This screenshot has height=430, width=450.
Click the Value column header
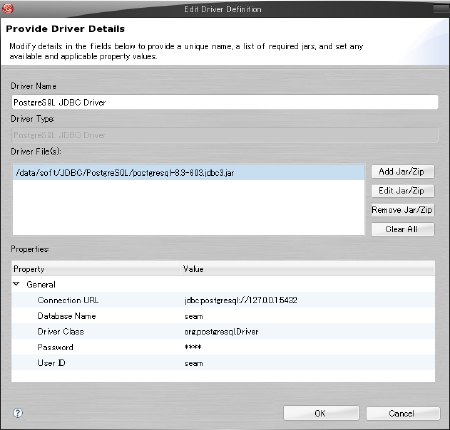pyautogui.click(x=308, y=269)
